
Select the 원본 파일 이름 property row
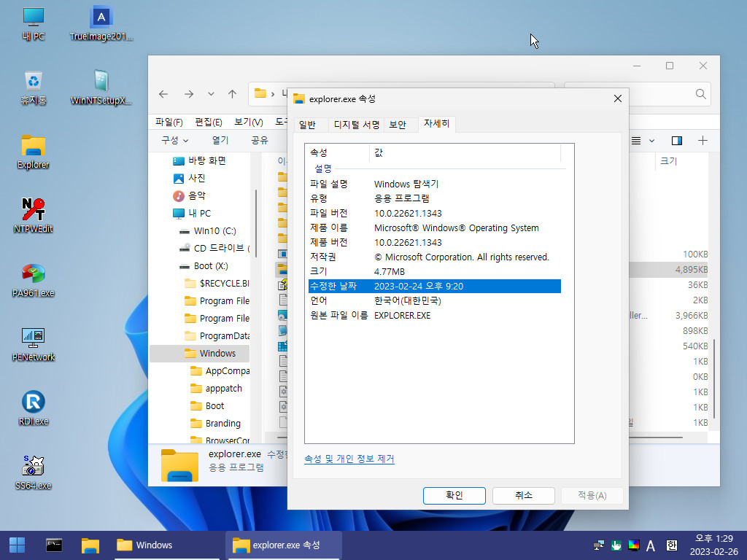click(435, 315)
